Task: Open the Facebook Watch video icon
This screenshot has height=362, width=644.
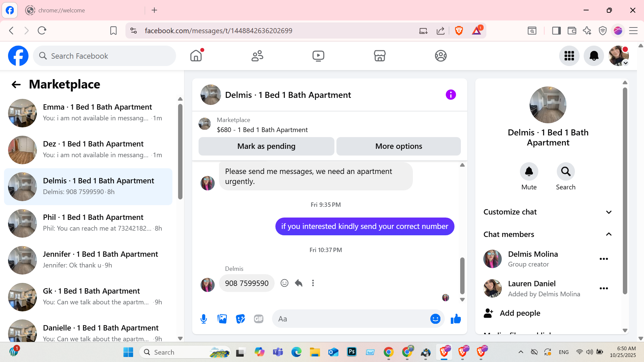Action: [318, 56]
